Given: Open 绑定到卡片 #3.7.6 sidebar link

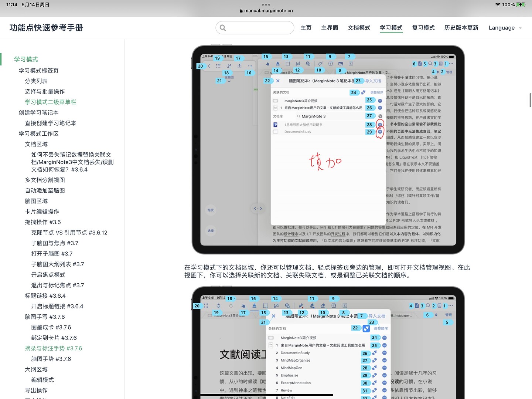Looking at the screenshot, I should pyautogui.click(x=54, y=338).
